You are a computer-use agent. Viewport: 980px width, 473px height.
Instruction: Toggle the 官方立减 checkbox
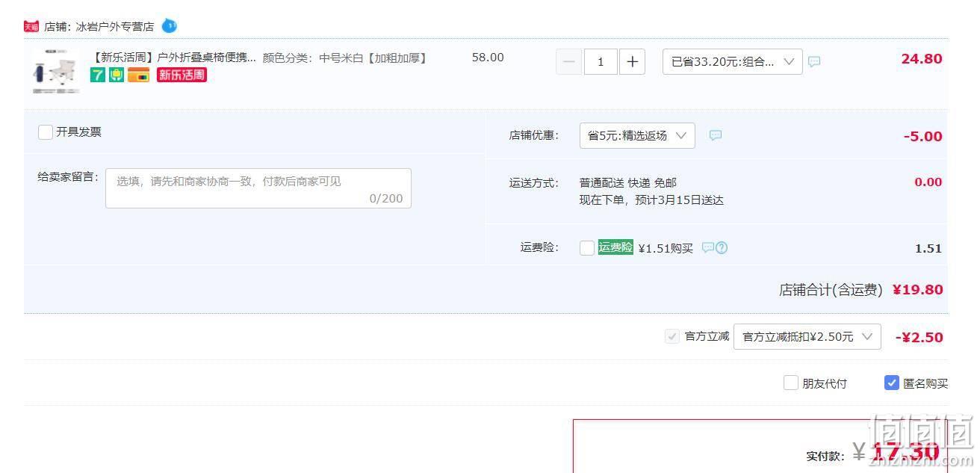point(672,337)
